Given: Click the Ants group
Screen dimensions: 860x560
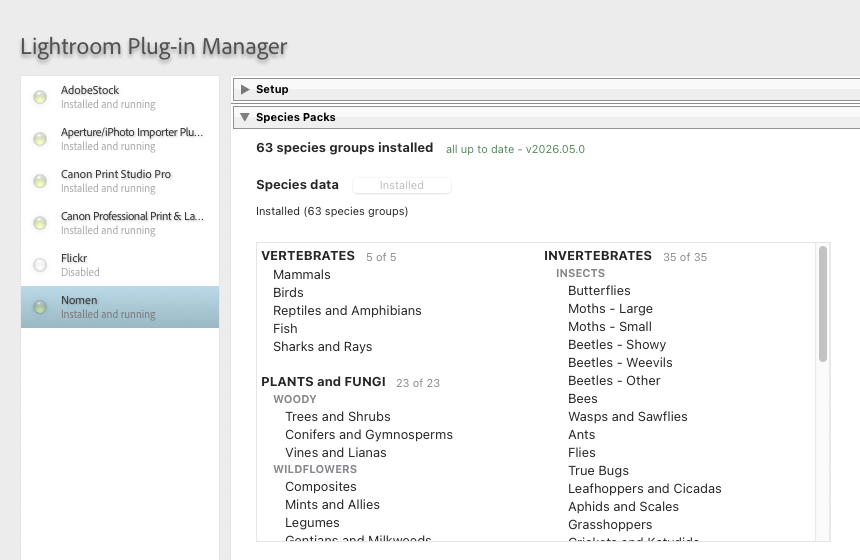Looking at the screenshot, I should 581,435.
